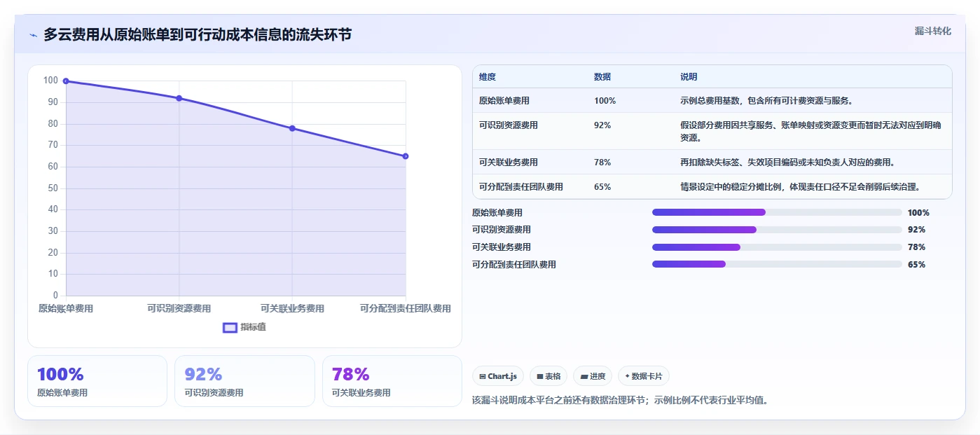This screenshot has height=435, width=980.
Task: Click the 维度 column header
Action: point(488,77)
